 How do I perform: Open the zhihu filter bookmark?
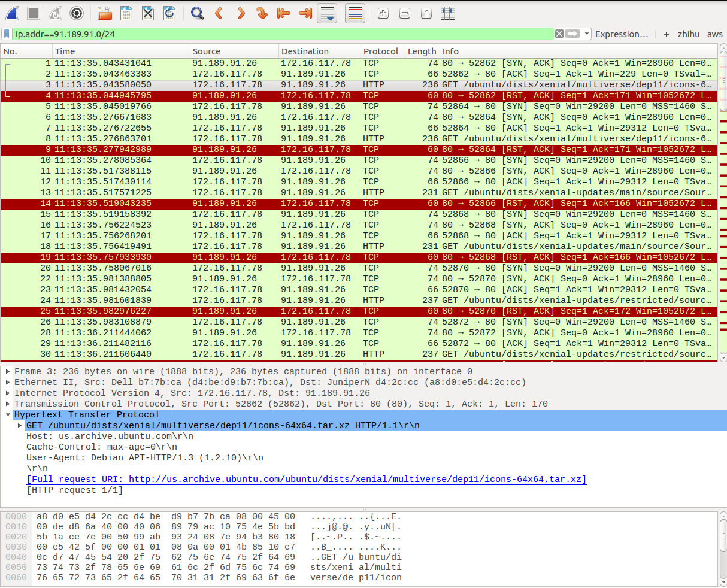689,34
